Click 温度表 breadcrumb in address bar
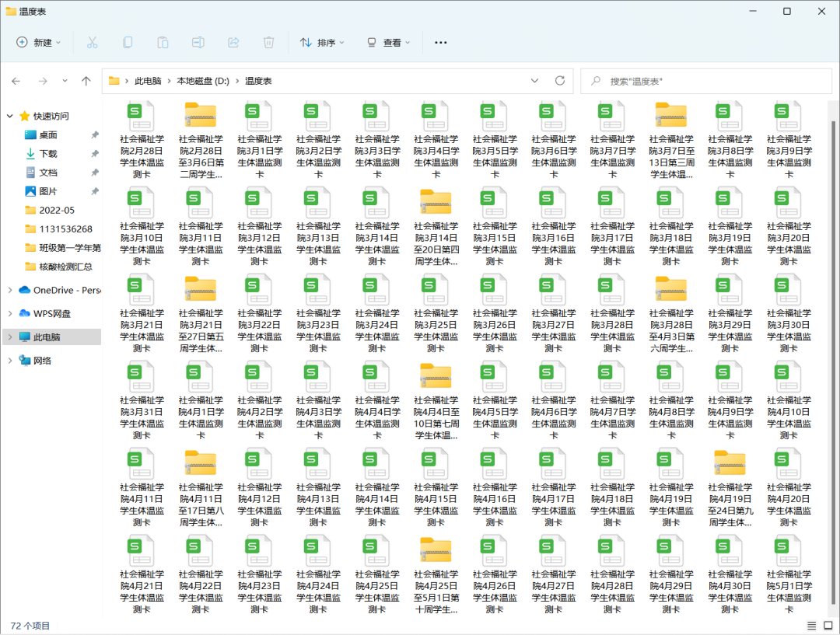The width and height of the screenshot is (840, 635). tap(258, 81)
